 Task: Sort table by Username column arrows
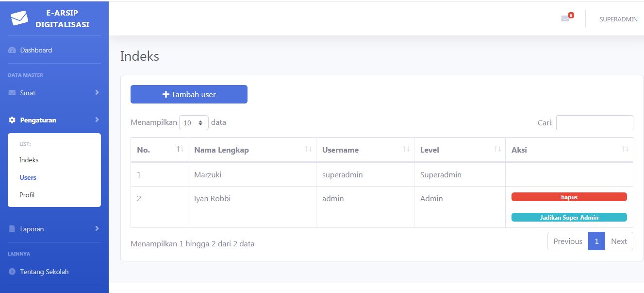pos(406,149)
